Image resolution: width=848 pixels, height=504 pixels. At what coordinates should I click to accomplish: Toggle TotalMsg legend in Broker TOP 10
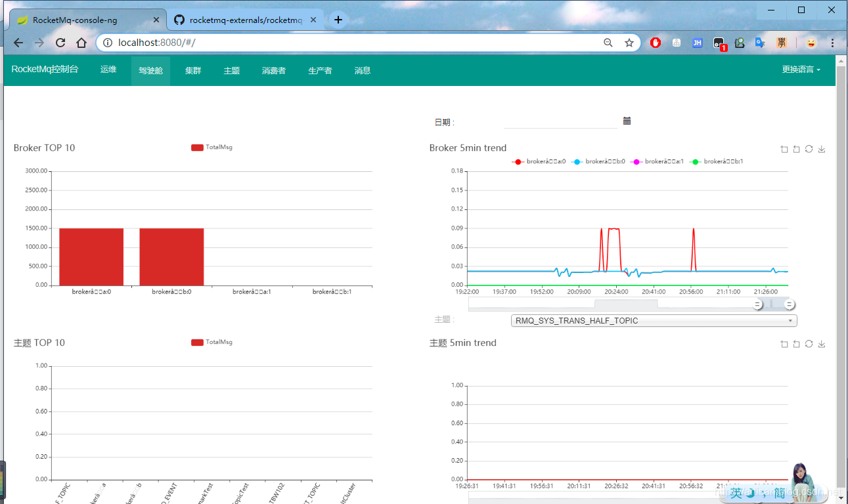(212, 147)
